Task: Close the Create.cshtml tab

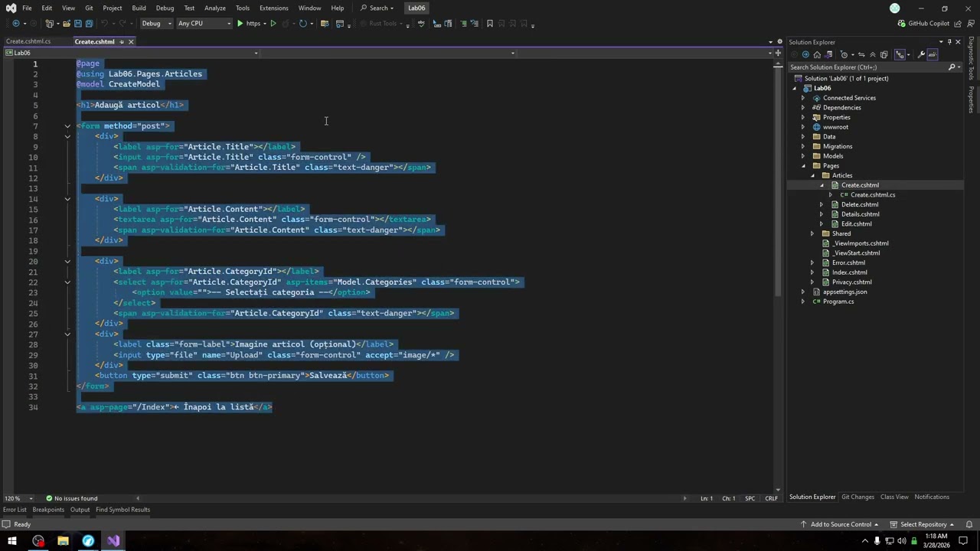Action: click(131, 41)
